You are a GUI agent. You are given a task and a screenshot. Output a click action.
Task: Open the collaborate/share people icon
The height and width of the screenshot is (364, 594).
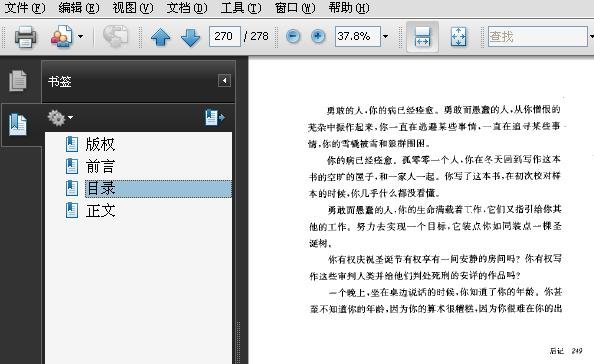(x=61, y=37)
